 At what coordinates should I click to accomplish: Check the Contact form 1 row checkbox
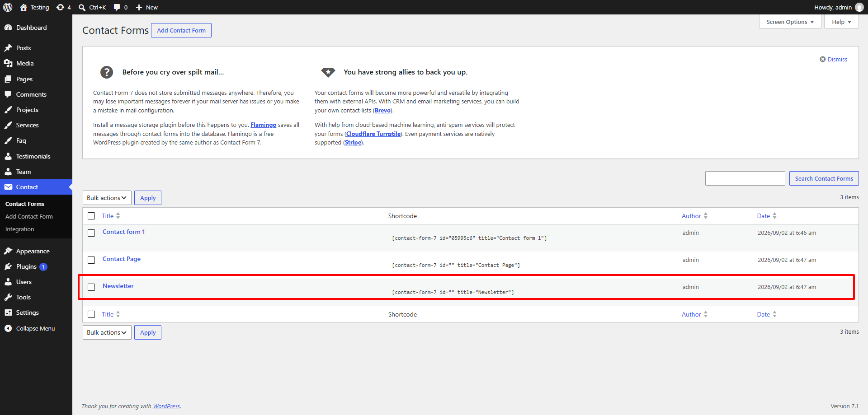coord(91,233)
